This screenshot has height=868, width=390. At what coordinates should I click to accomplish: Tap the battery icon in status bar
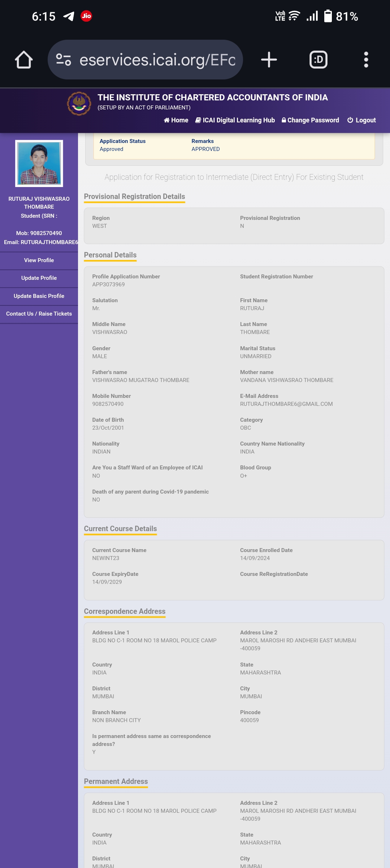point(328,16)
